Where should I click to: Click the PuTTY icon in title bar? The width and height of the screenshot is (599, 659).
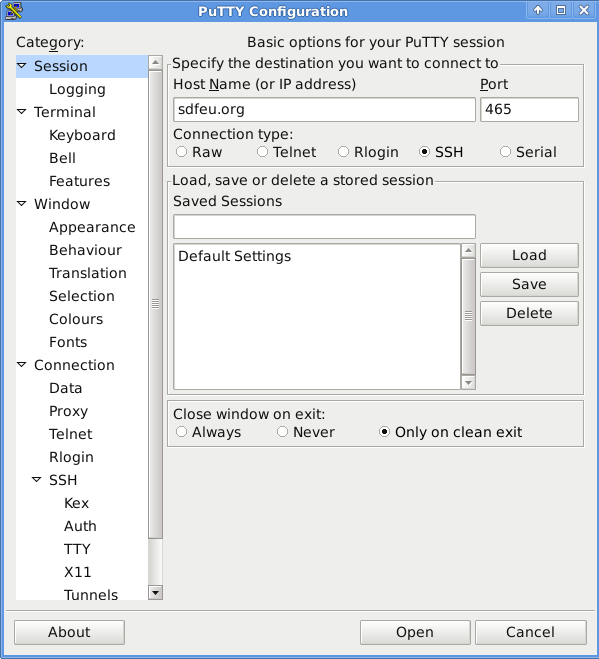pyautogui.click(x=13, y=11)
